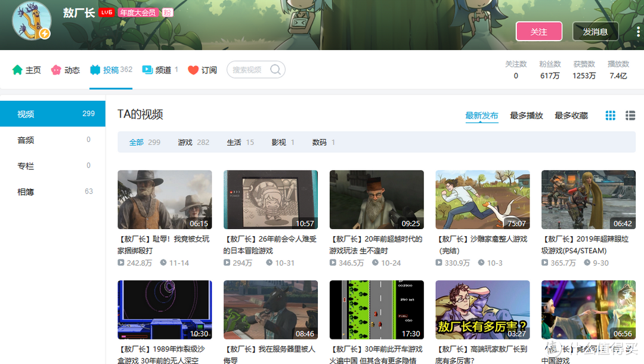
Task: Filter by the 游戏 282 category
Action: [193, 142]
